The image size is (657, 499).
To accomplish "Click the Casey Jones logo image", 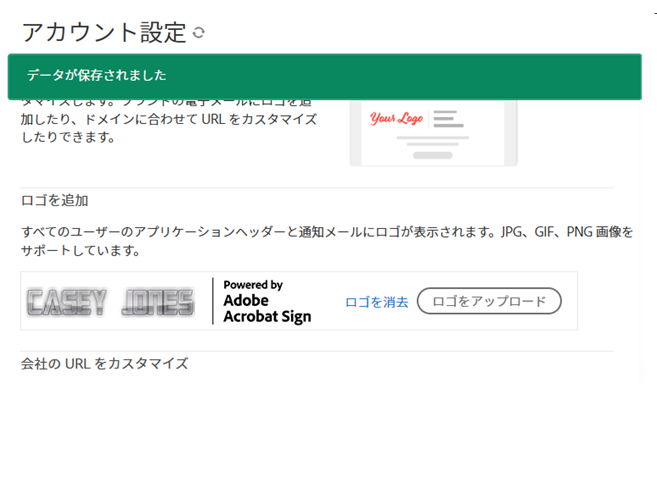I will point(111,302).
